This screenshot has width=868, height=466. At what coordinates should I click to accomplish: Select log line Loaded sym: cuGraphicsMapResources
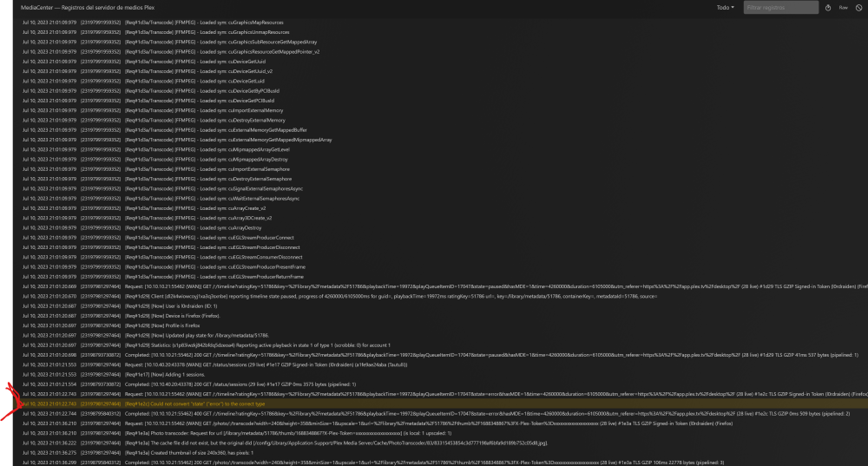153,23
